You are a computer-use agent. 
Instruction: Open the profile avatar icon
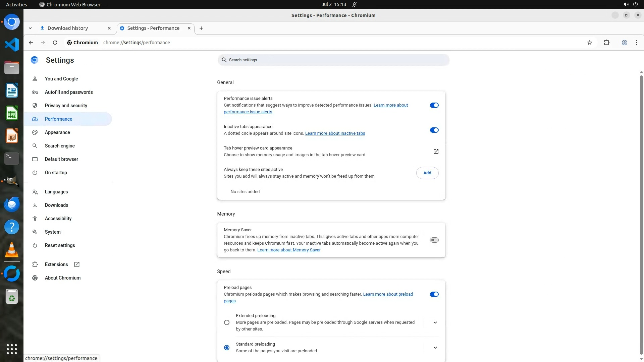pos(624,43)
